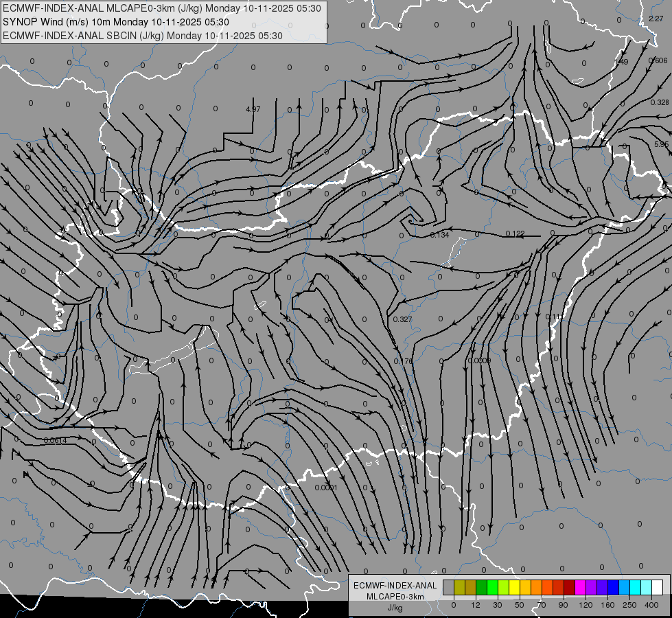
Task: Select the dark green legend swatch after 12
Action: (482, 587)
